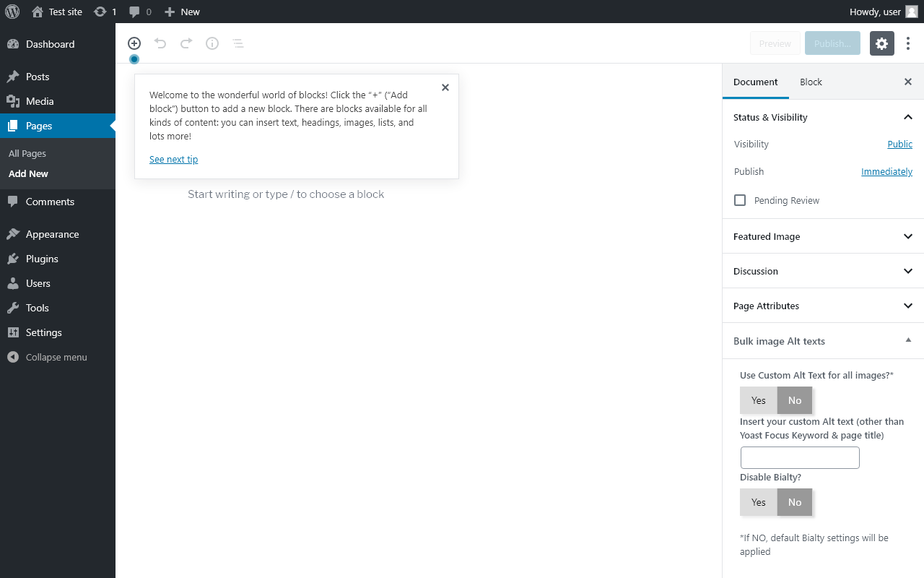Check the Pending Review checkbox
This screenshot has height=578, width=924.
pos(740,200)
